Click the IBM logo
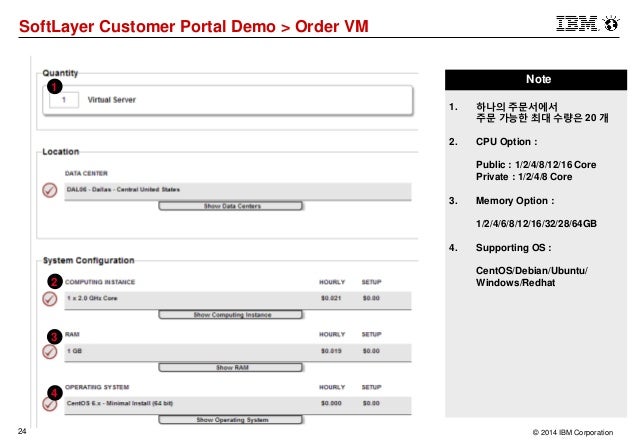 pyautogui.click(x=577, y=24)
